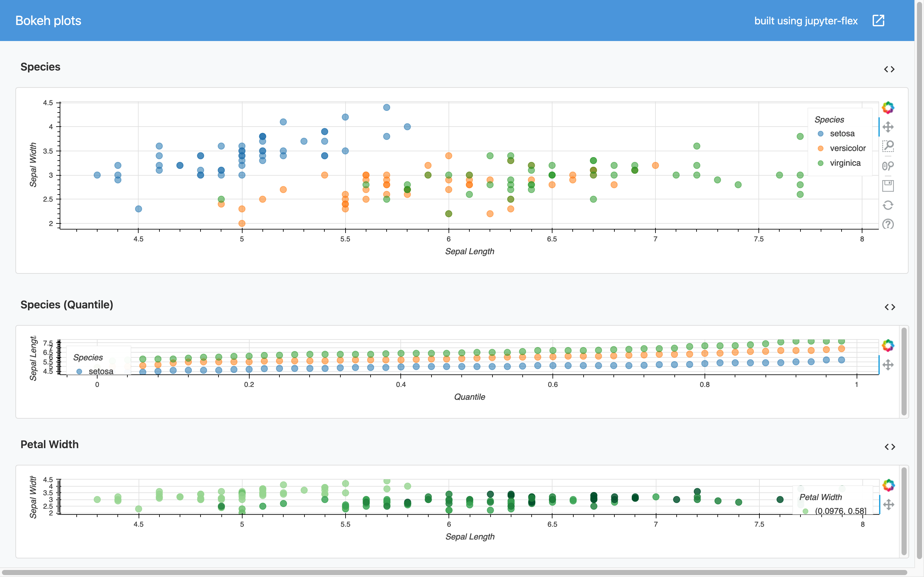The width and height of the screenshot is (924, 577).
Task: Activate Box Zoom on the Species plot
Action: click(x=888, y=146)
